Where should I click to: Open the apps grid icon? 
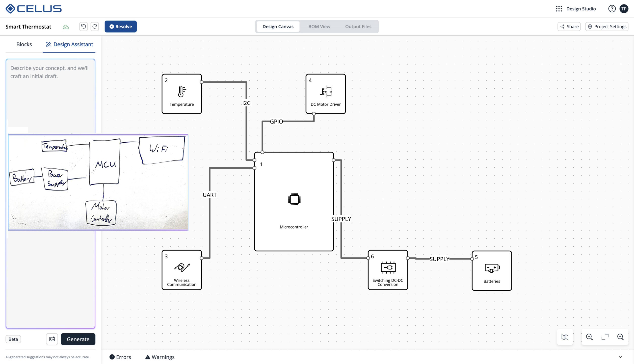pyautogui.click(x=559, y=9)
